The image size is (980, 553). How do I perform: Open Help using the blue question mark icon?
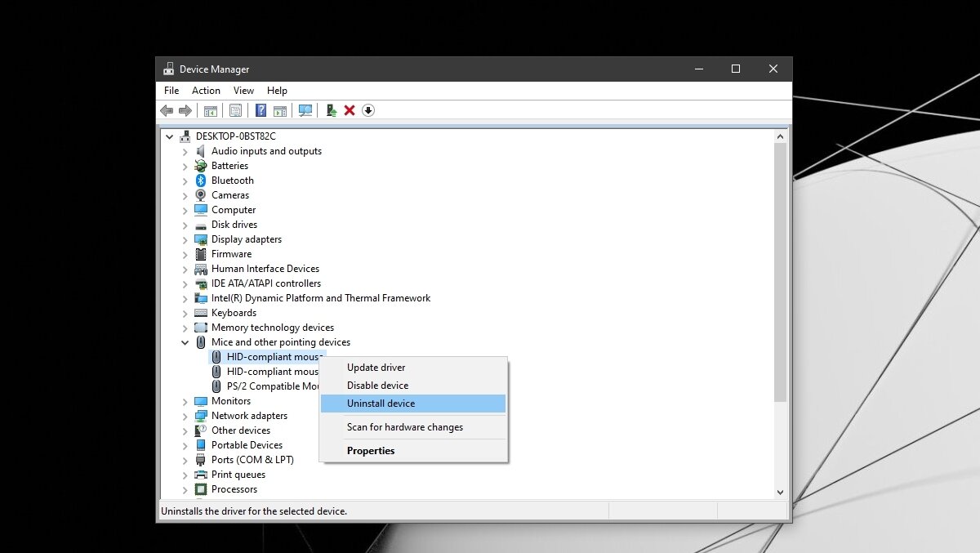click(x=261, y=110)
